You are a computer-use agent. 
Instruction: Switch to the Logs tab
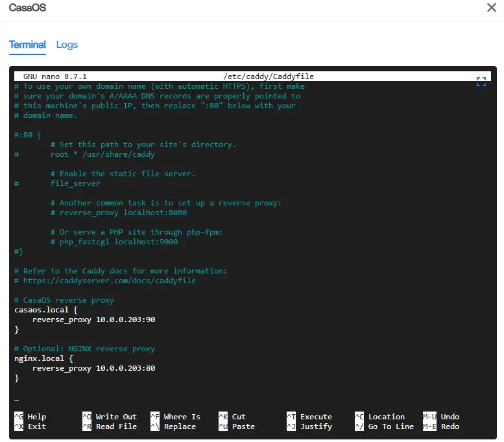(x=67, y=45)
